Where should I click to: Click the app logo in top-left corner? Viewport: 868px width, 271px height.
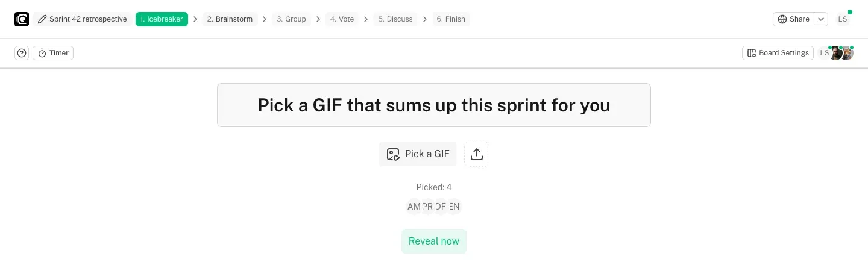pos(22,19)
